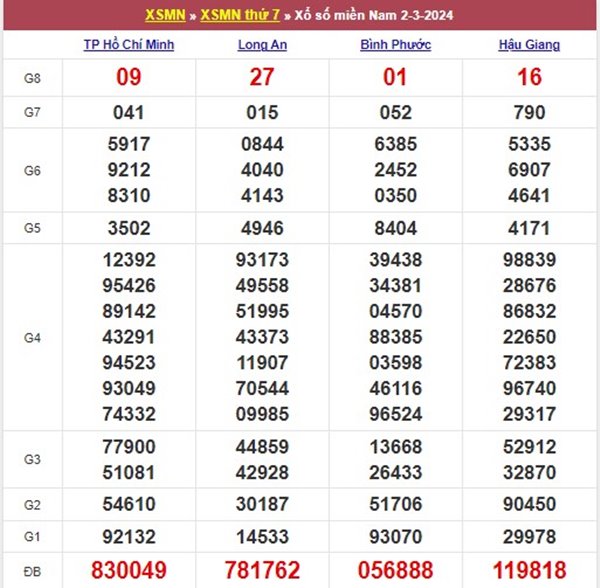Open Long An lottery link
This screenshot has height=588, width=600.
[x=262, y=45]
